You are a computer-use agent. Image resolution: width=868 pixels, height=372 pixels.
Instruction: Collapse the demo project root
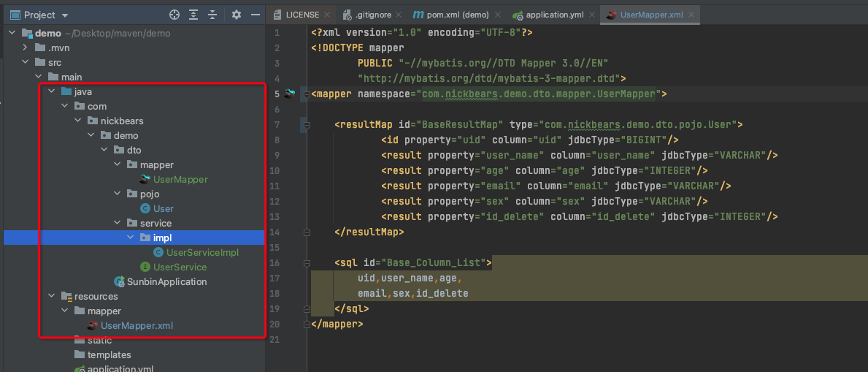pyautogui.click(x=12, y=34)
